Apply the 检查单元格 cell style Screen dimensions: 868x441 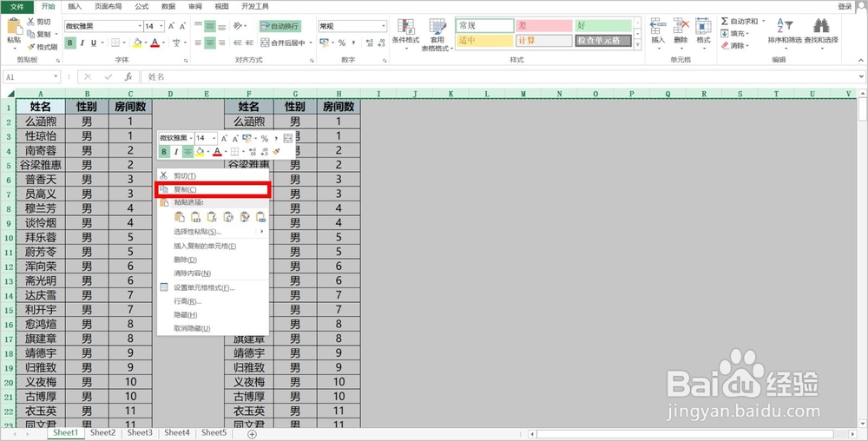(603, 41)
